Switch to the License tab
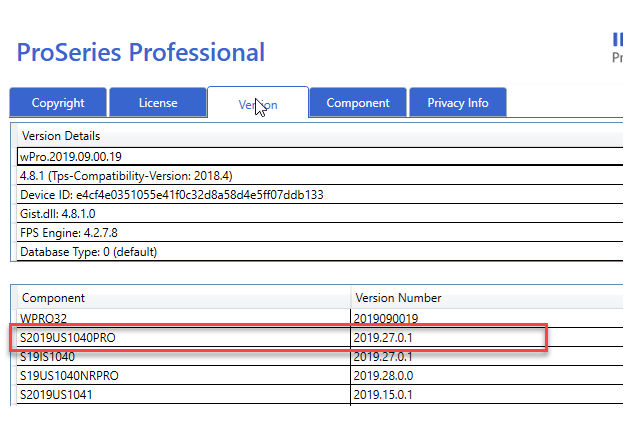Image resolution: width=637 pixels, height=427 pixels. (x=158, y=102)
